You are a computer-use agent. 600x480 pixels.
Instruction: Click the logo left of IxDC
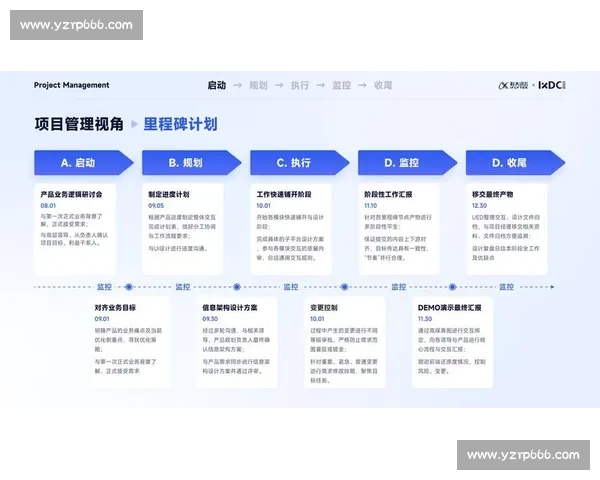(514, 86)
